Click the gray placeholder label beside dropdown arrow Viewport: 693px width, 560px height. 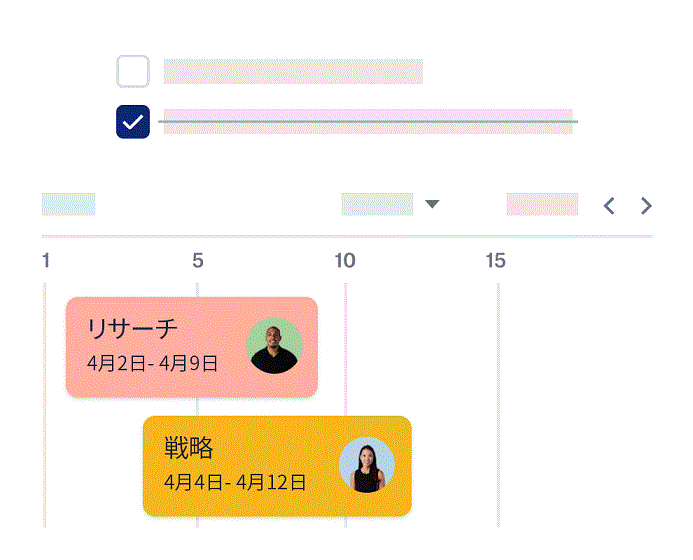point(377,204)
